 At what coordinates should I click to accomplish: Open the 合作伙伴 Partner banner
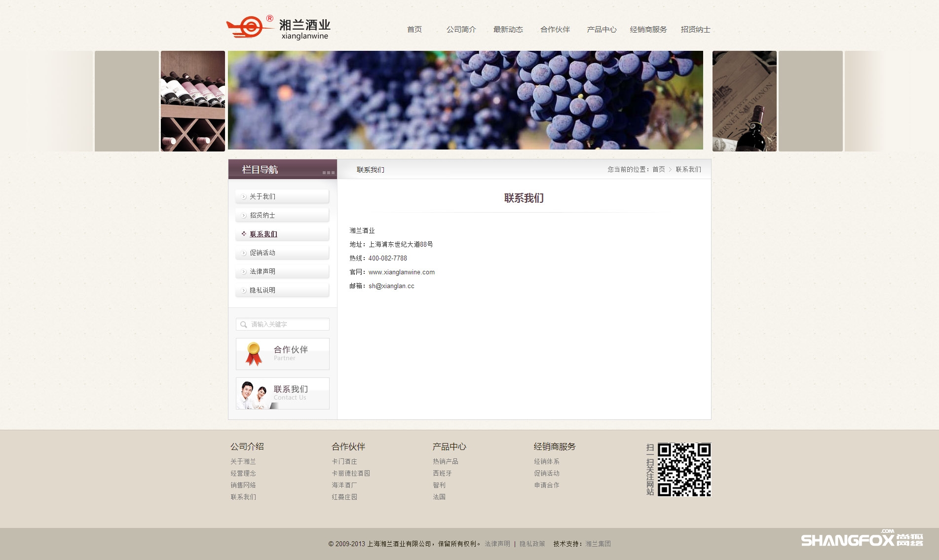(283, 354)
